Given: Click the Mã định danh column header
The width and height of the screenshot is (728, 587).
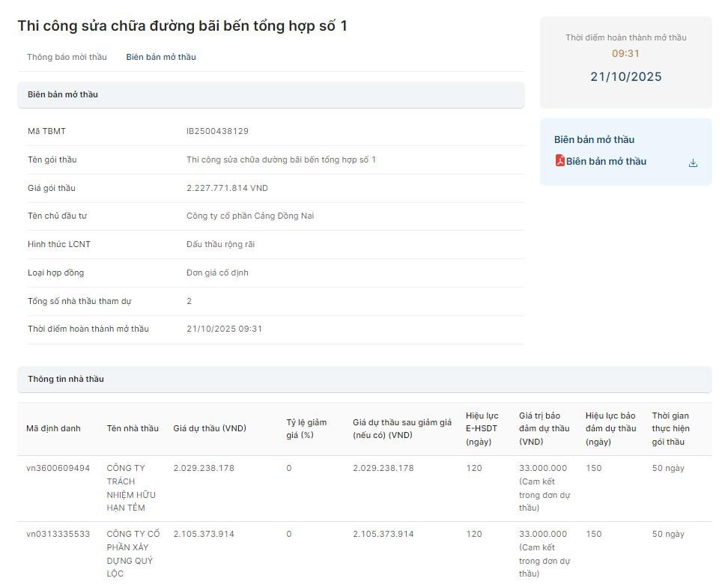Looking at the screenshot, I should 53,428.
